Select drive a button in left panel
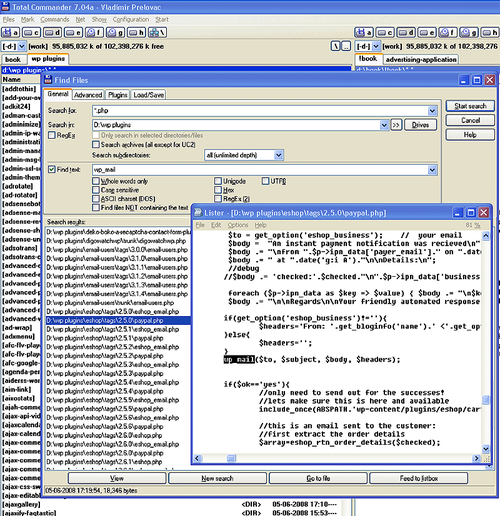This screenshot has width=500, height=516. [x=10, y=32]
